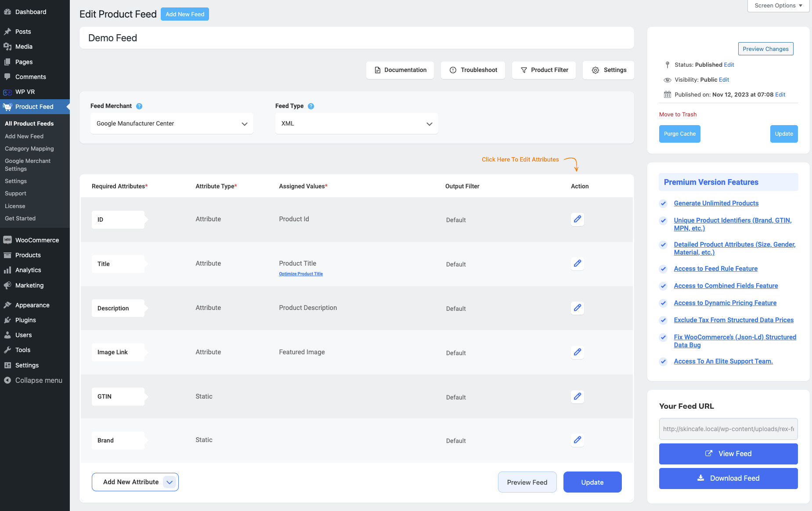Click the WooCommerce icon in sidebar
Image resolution: width=812 pixels, height=511 pixels.
click(x=7, y=240)
